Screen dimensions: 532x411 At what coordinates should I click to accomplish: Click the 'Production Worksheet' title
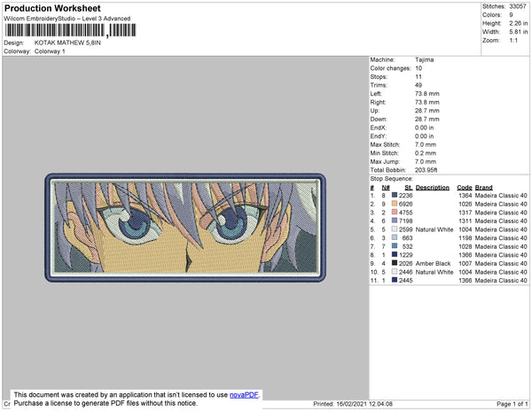[52, 9]
